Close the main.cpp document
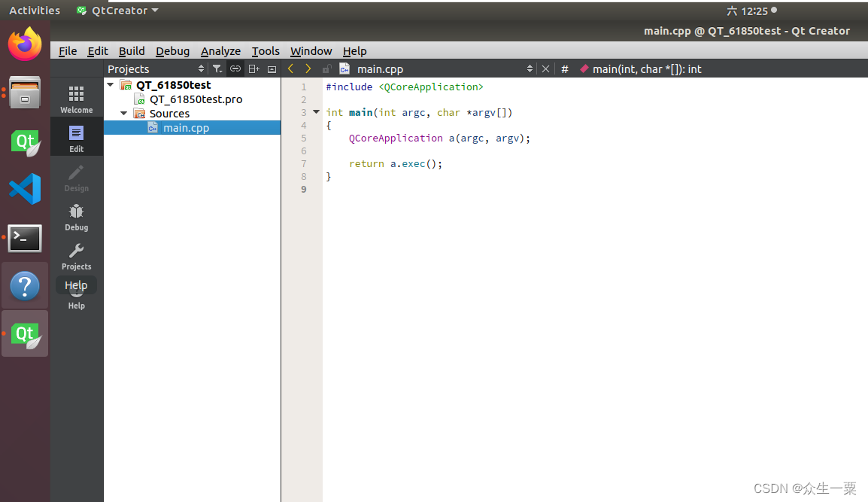The height and width of the screenshot is (502, 868). (x=545, y=68)
